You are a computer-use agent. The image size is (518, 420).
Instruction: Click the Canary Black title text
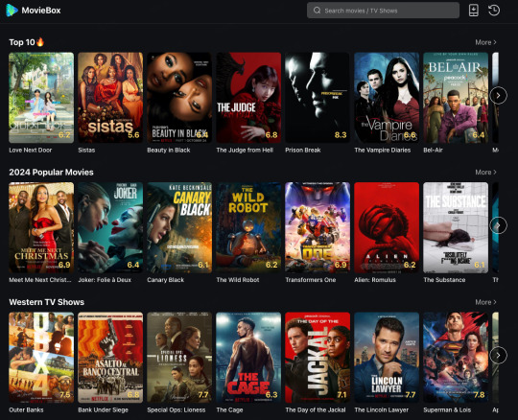pos(166,280)
